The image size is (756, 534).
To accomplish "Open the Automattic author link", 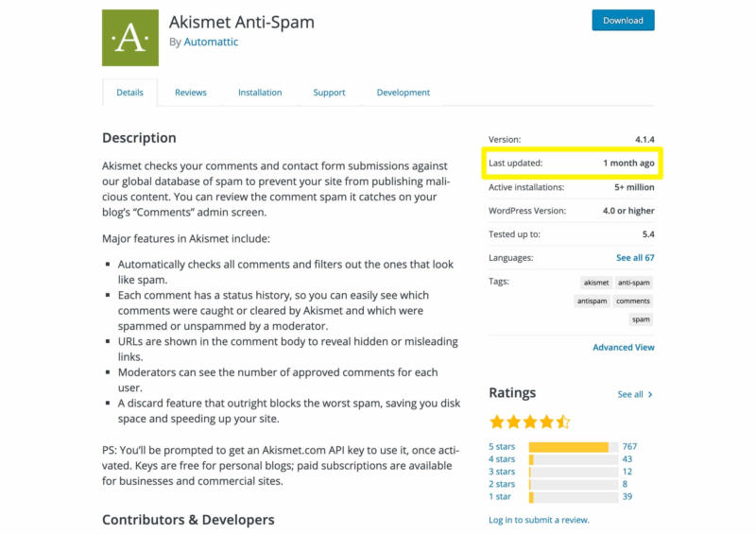I will (x=210, y=43).
